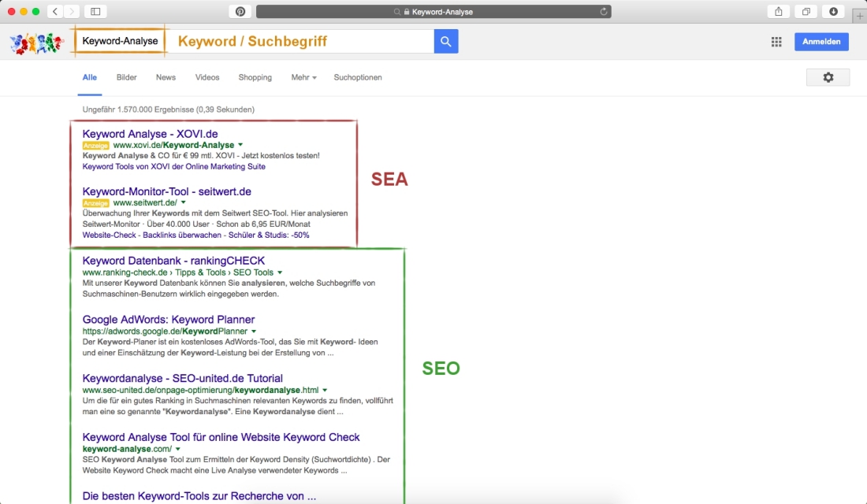Expand the arrow next to seo-united.de URL
This screenshot has width=867, height=504.
325,390
